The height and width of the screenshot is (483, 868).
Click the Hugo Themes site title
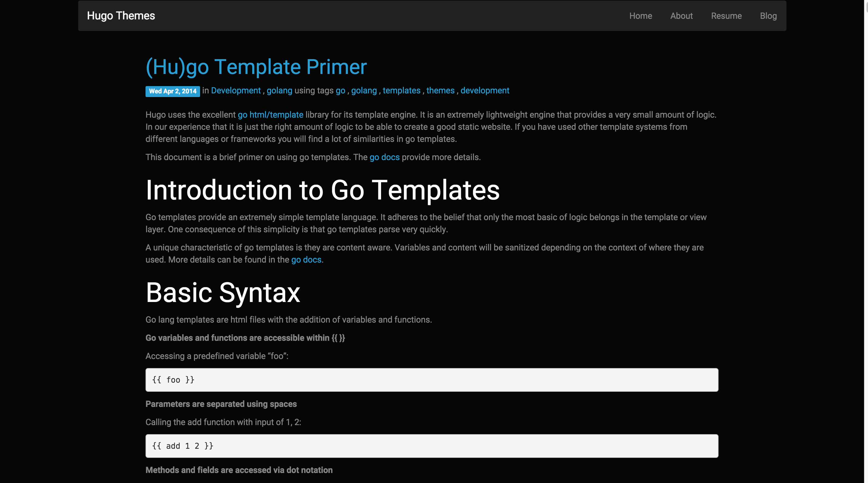click(121, 16)
